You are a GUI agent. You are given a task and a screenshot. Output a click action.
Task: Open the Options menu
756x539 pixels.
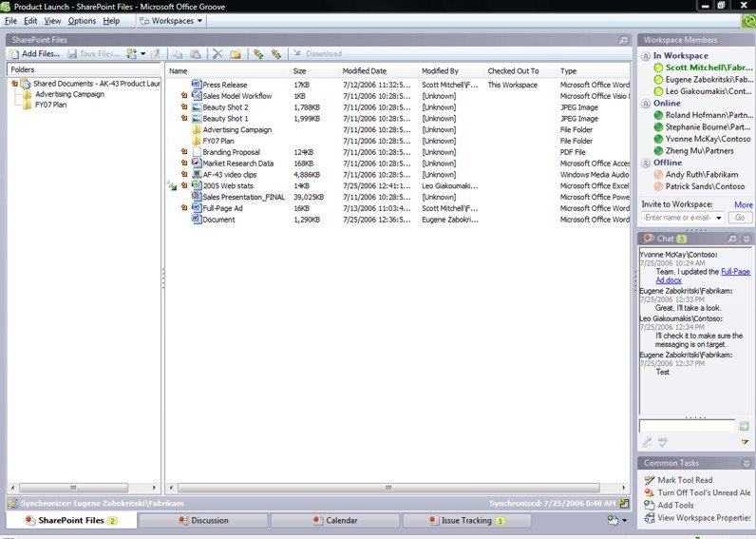click(x=82, y=20)
